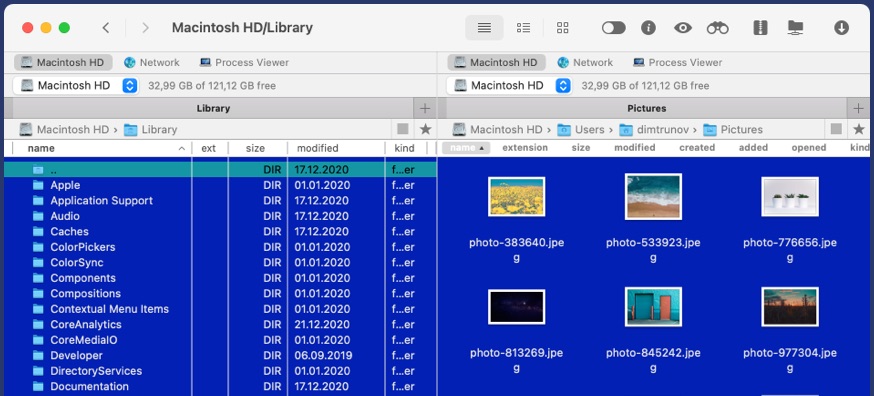Add Library path to favorites star
The image size is (874, 396).
coord(425,129)
